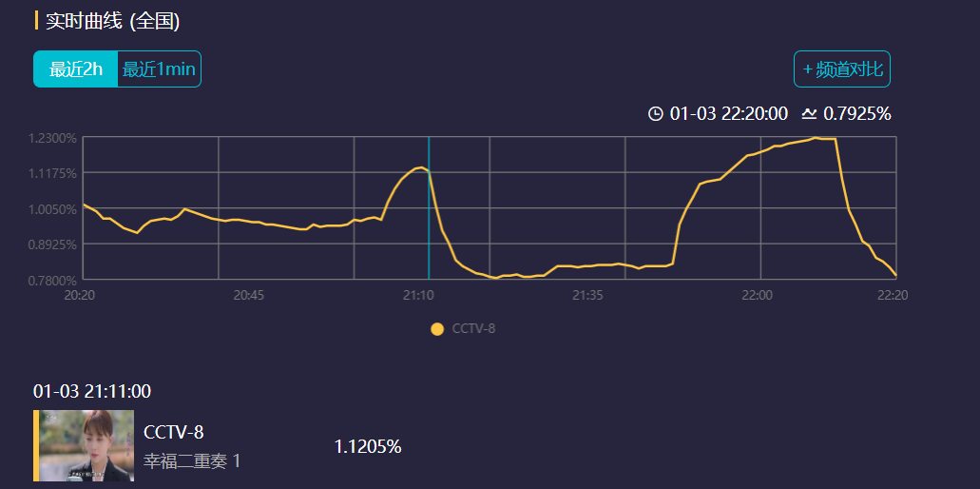Switch to the 最近1min tab
This screenshot has height=489, width=980.
pyautogui.click(x=160, y=69)
